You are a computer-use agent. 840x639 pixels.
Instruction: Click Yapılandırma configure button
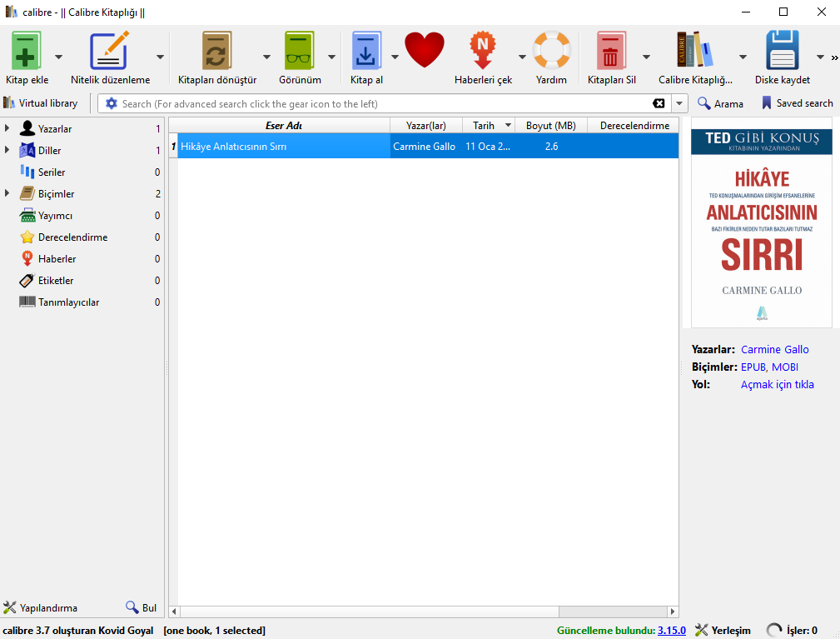[x=41, y=607]
